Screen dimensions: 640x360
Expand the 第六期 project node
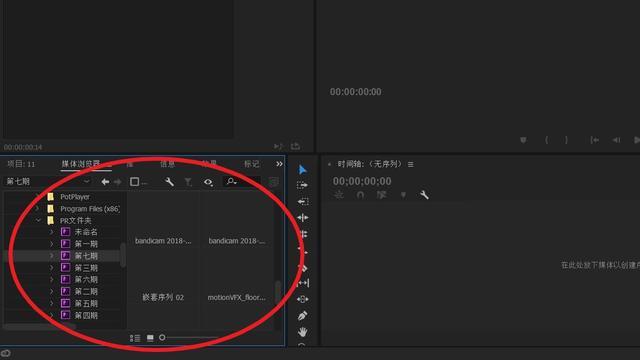click(51, 280)
